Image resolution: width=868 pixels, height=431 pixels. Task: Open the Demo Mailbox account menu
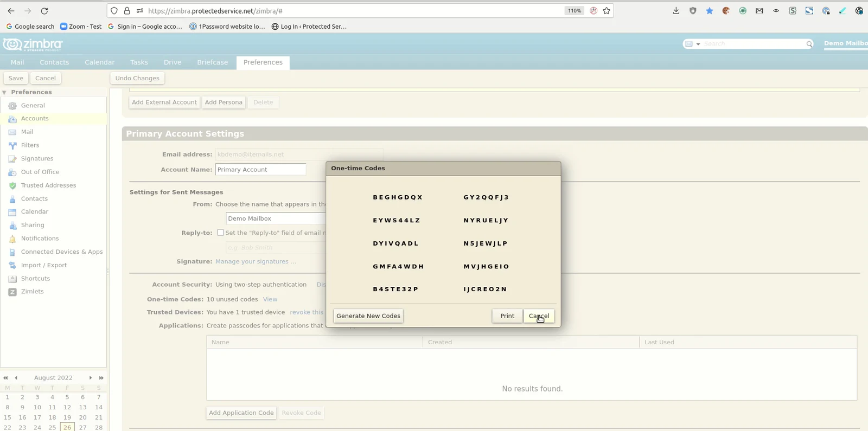846,43
